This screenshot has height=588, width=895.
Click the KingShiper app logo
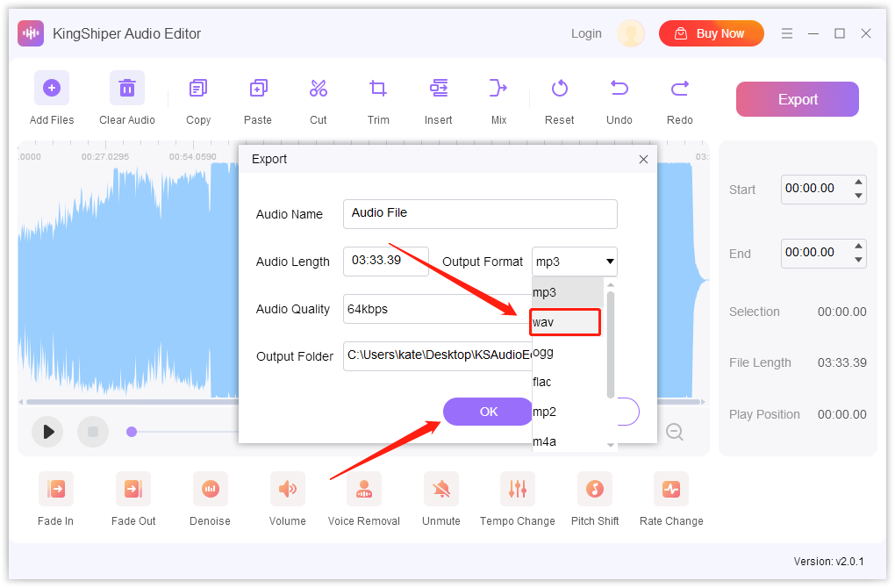[x=31, y=33]
